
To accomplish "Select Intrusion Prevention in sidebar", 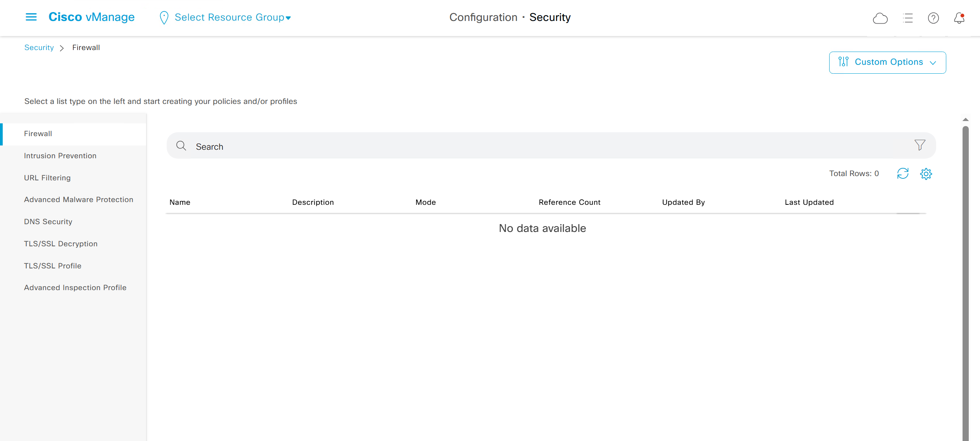I will click(x=60, y=156).
